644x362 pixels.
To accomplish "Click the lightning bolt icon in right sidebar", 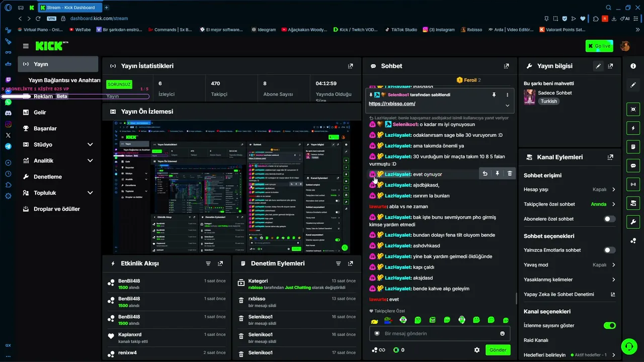I will (x=633, y=128).
